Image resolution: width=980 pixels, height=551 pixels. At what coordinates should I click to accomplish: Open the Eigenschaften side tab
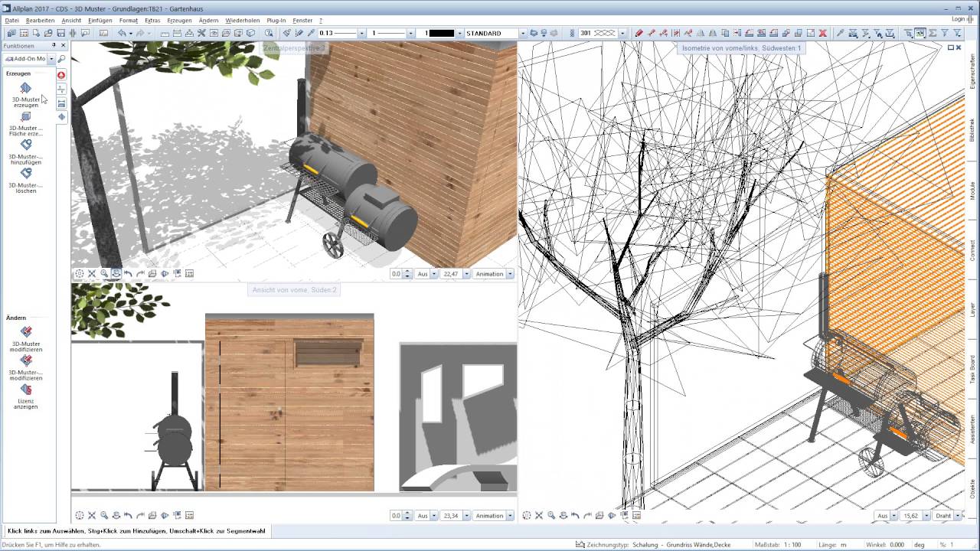[972, 70]
